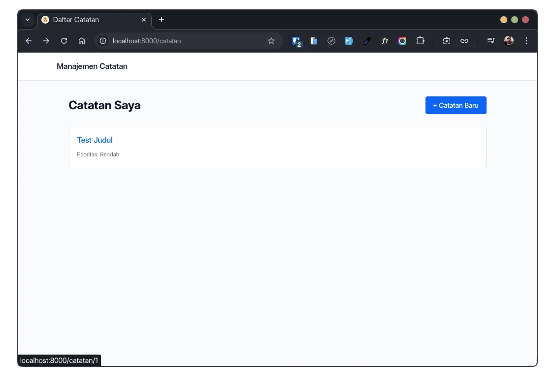Expand the tab search dropdown arrow
The height and width of the screenshot is (392, 555).
coord(28,20)
